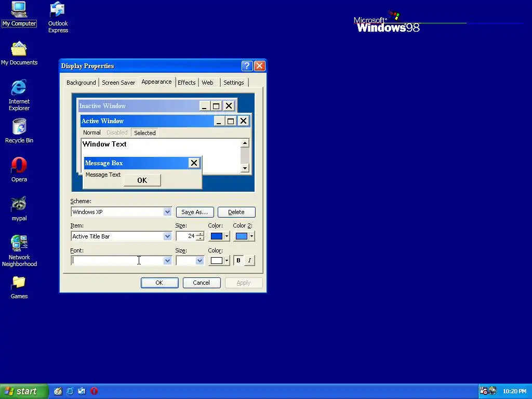Click the taskbar clock showing 10:20 PM
532x399 pixels.
[514, 391]
